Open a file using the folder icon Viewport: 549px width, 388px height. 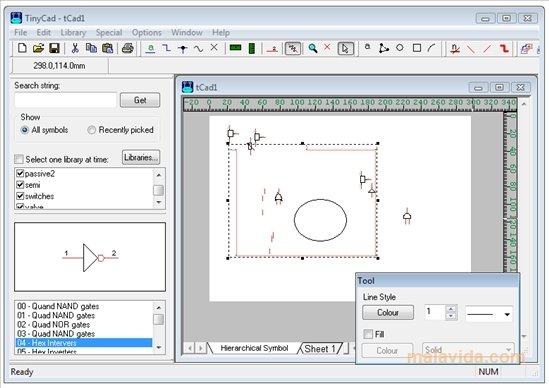point(39,48)
